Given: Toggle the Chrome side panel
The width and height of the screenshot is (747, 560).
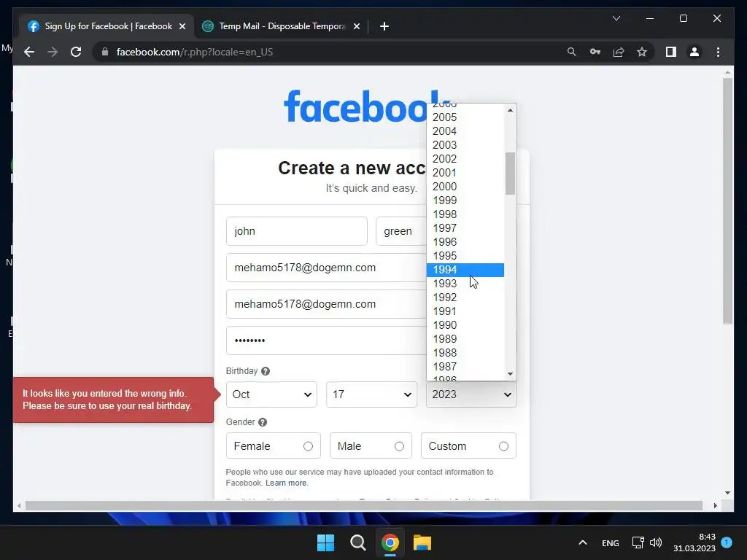Looking at the screenshot, I should click(671, 52).
